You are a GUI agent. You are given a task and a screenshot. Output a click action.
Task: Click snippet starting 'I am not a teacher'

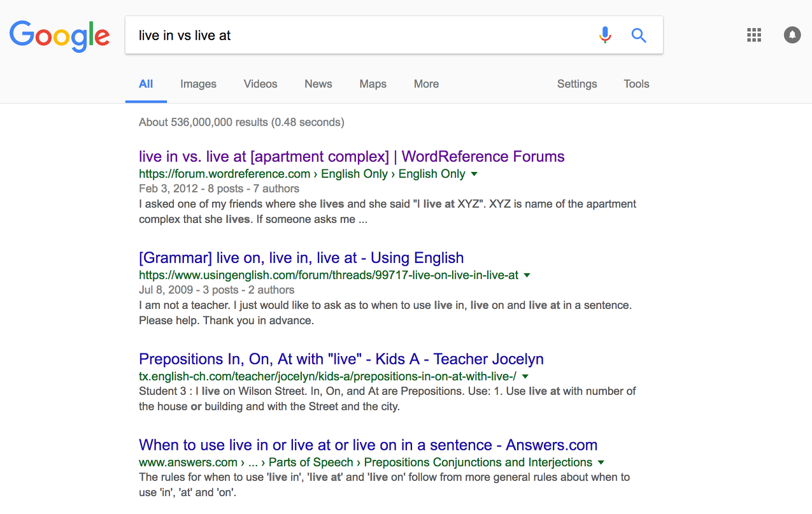[385, 313]
